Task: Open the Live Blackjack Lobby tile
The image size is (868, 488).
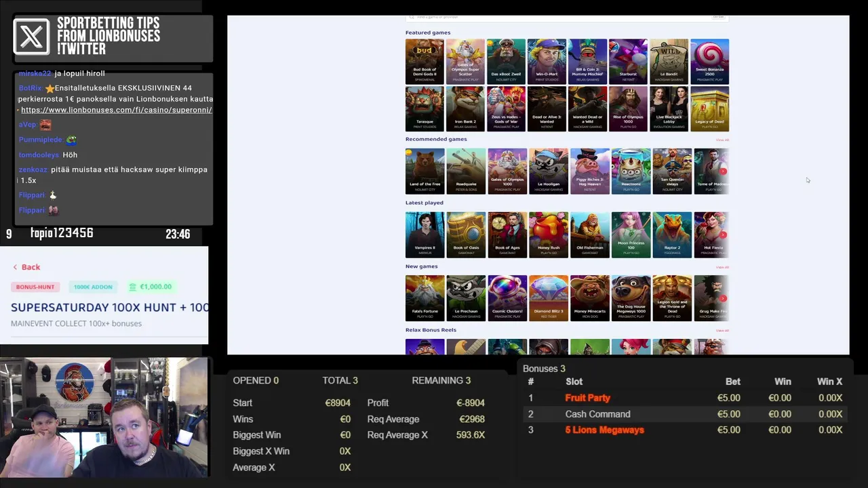Action: [x=669, y=108]
